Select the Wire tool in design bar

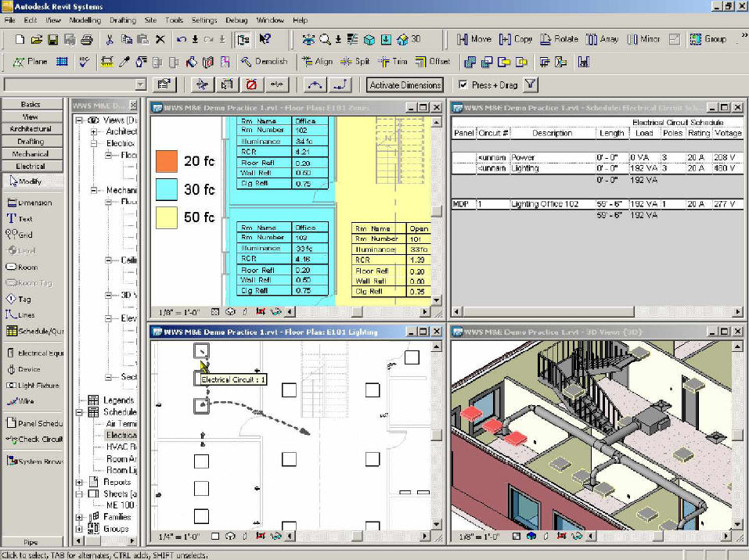[20, 401]
